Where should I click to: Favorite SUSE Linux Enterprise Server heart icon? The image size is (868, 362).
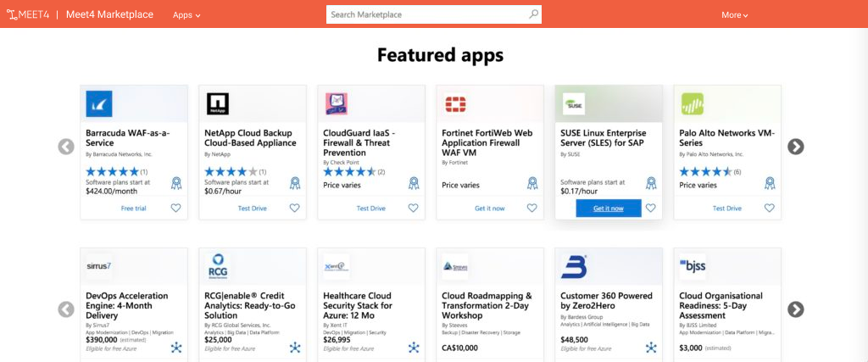(650, 208)
